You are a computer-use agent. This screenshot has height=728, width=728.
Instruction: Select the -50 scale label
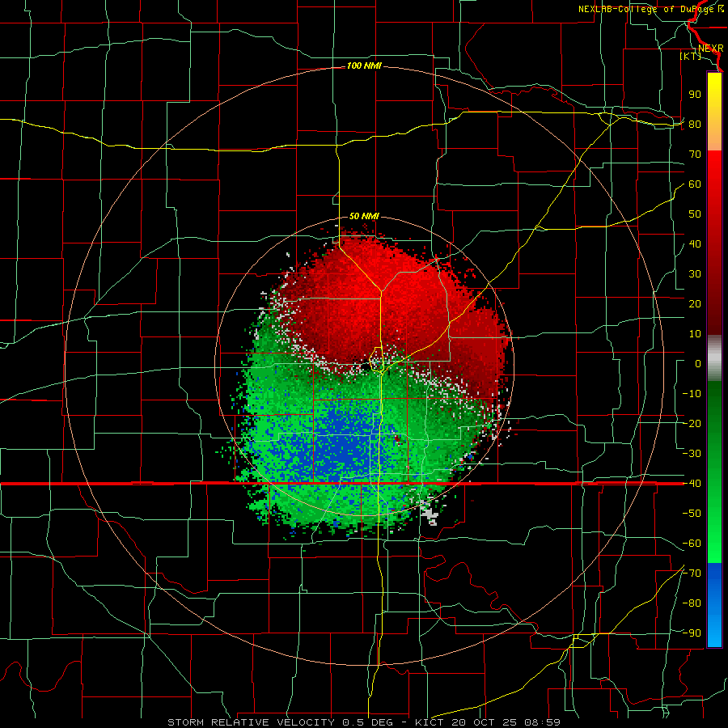(x=692, y=514)
